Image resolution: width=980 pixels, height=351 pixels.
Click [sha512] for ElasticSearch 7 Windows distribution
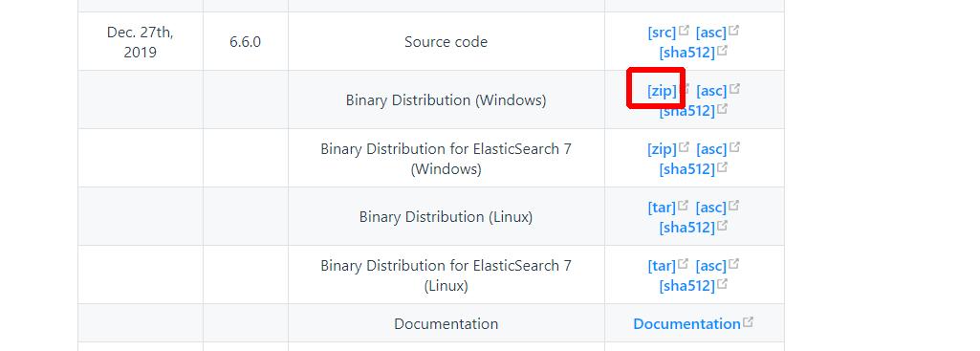pyautogui.click(x=686, y=169)
